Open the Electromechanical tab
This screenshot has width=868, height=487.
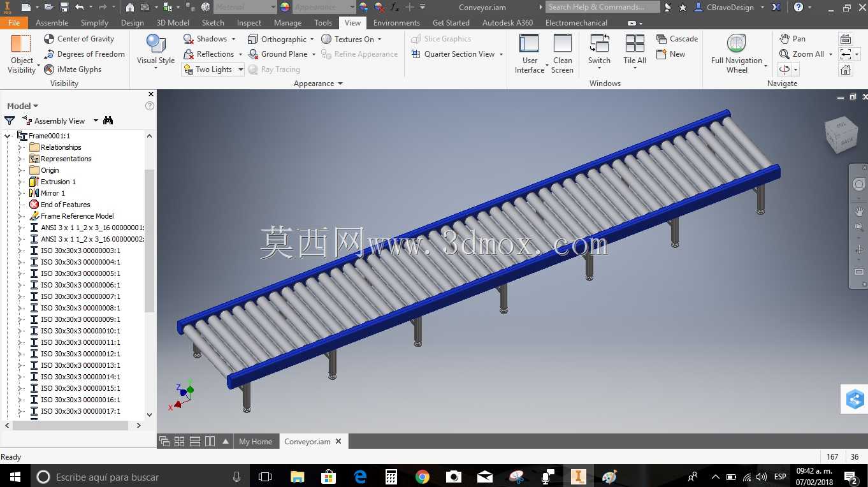(576, 22)
